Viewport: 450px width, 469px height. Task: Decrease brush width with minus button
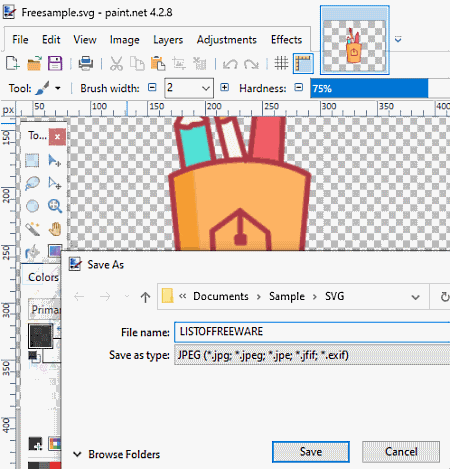click(152, 87)
